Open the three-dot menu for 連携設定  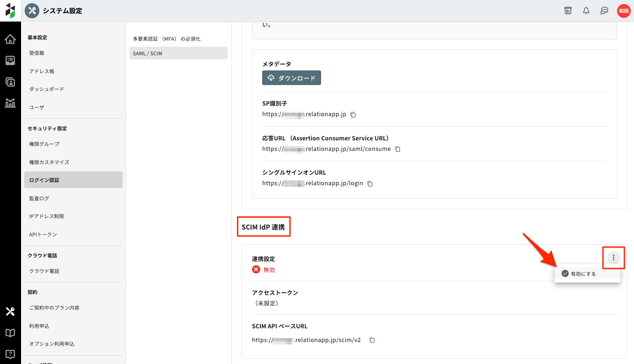[613, 258]
